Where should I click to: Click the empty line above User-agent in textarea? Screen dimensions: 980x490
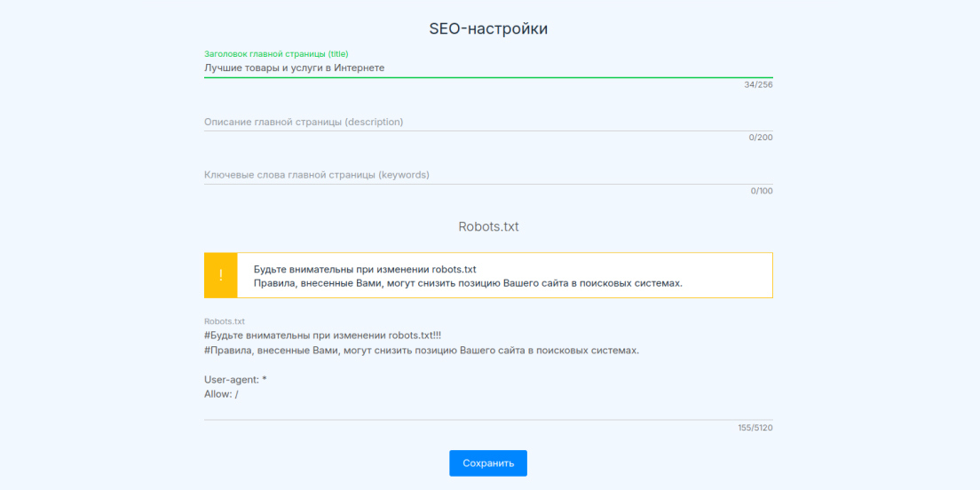tap(488, 365)
